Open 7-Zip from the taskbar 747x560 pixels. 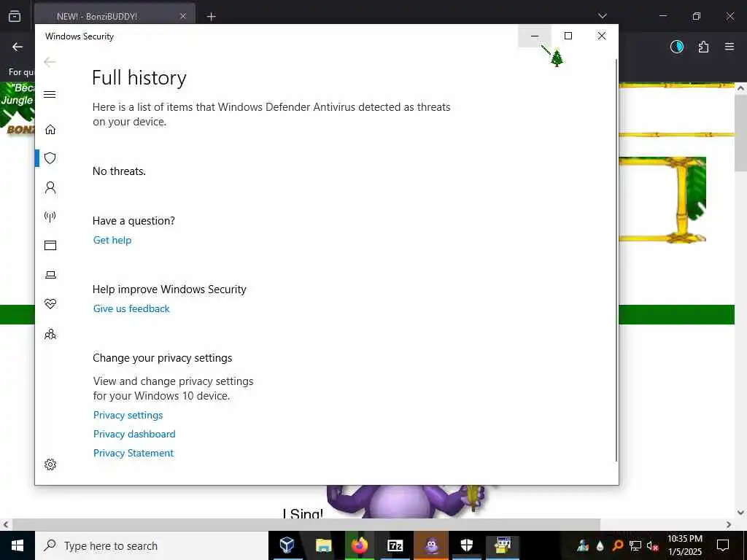[x=395, y=545]
